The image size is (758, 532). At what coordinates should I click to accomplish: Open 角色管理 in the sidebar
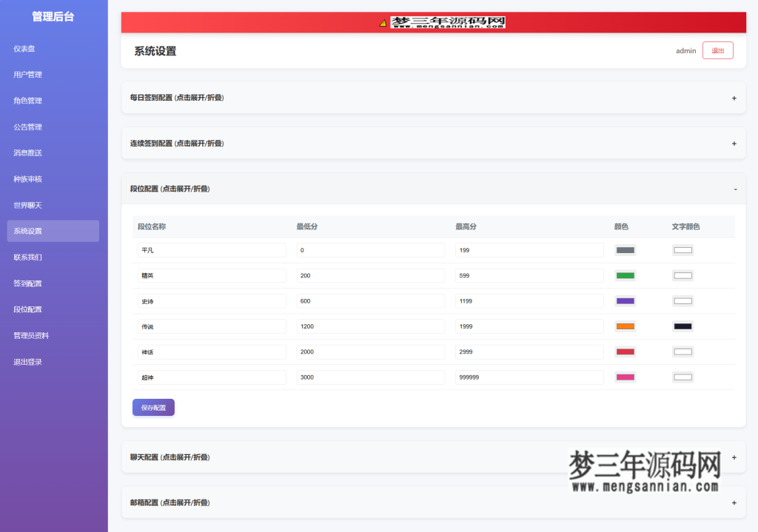30,101
